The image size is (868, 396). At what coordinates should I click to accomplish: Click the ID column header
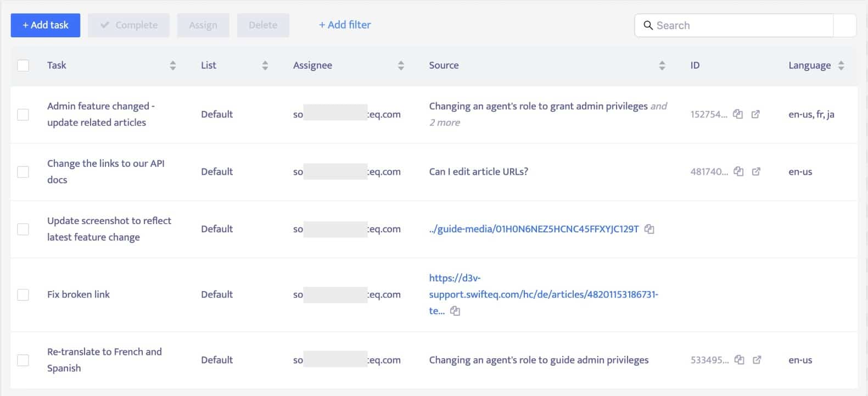coord(695,65)
